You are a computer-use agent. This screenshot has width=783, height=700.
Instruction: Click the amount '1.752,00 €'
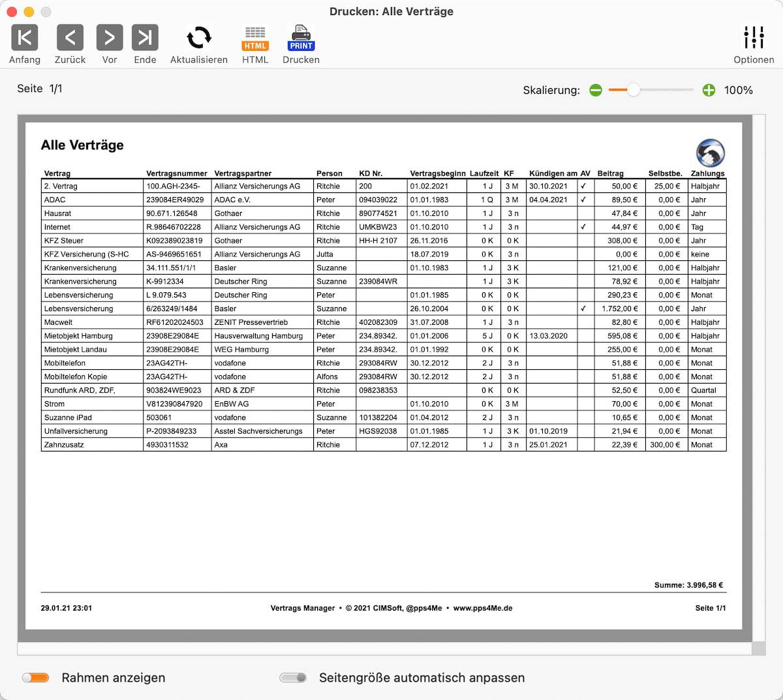(620, 309)
